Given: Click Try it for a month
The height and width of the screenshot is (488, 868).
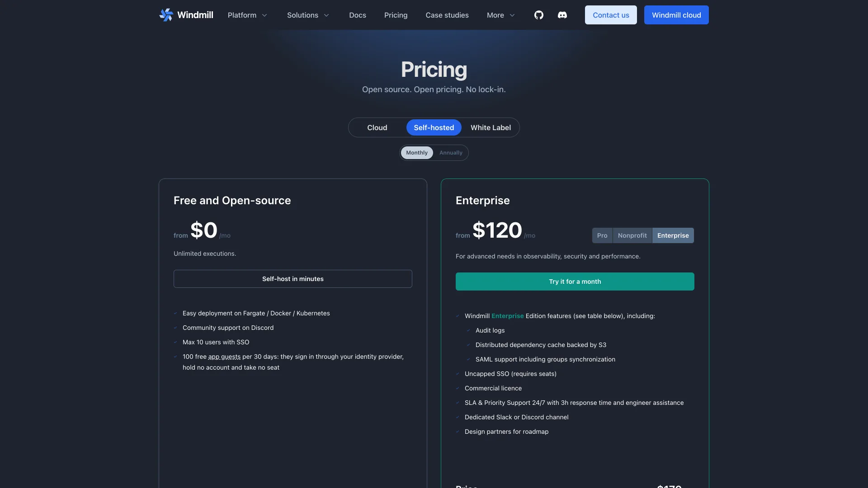Looking at the screenshot, I should tap(575, 282).
